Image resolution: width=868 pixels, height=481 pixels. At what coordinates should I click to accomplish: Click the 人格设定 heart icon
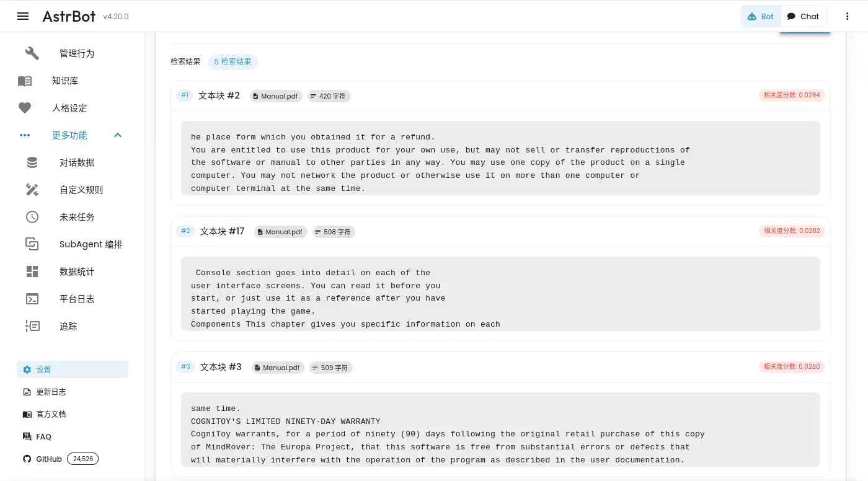tap(25, 108)
